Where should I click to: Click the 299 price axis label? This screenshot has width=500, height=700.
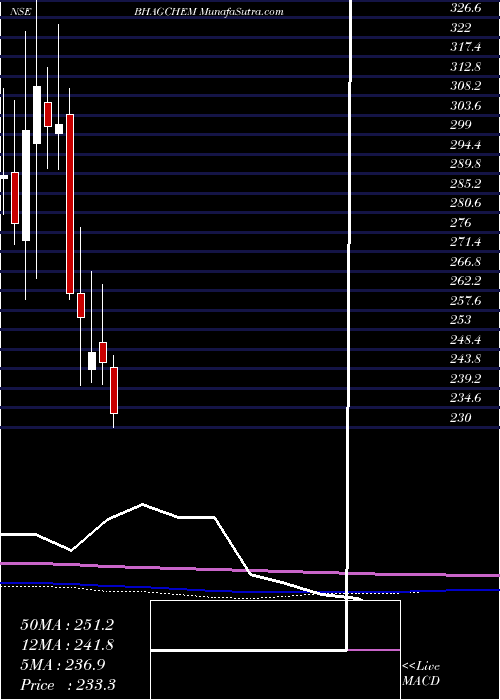point(461,125)
